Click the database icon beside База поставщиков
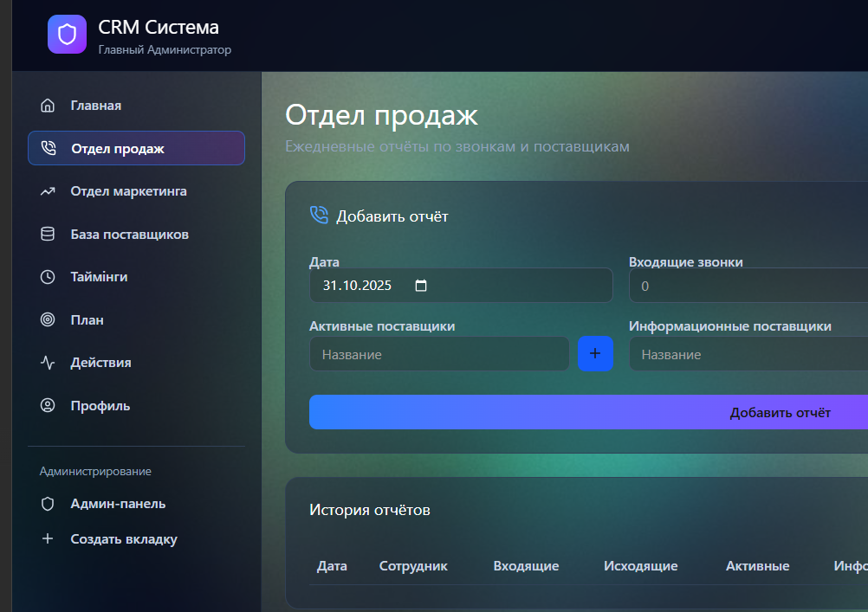 coord(48,234)
